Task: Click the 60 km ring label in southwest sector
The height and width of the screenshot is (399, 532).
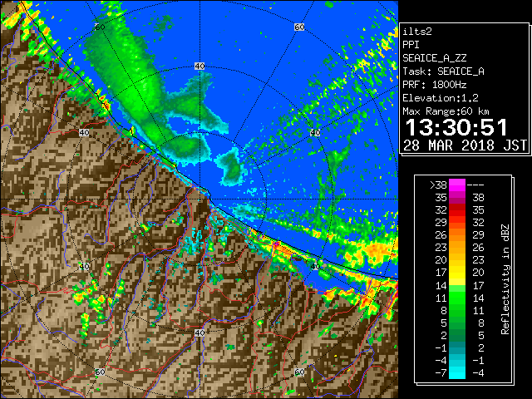Action: point(100,372)
